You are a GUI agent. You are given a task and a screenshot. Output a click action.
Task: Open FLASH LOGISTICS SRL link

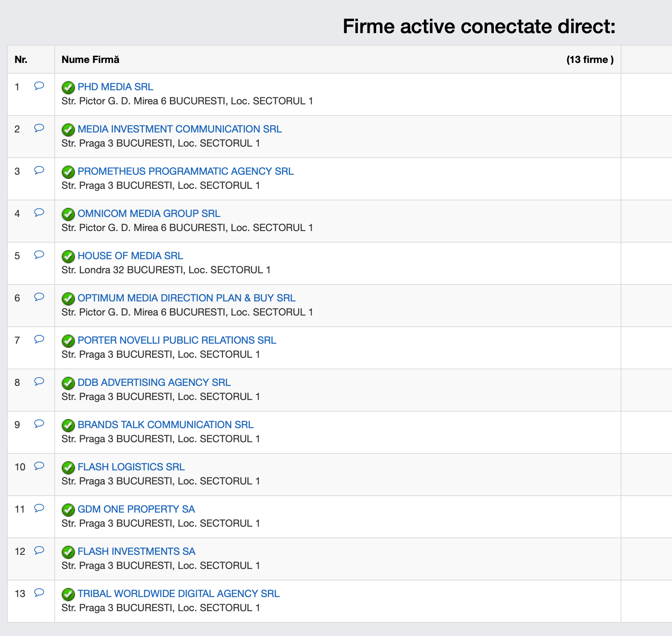[131, 467]
